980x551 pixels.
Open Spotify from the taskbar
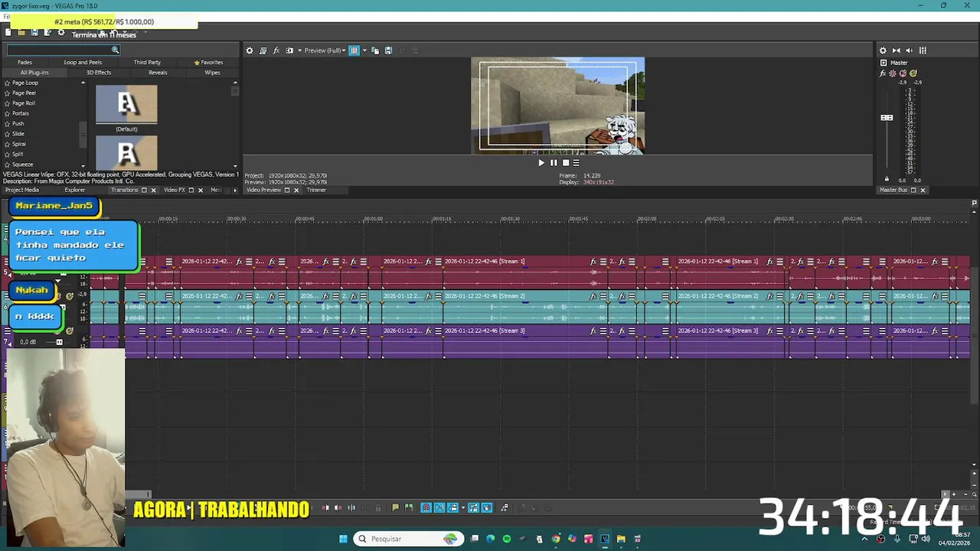click(507, 539)
